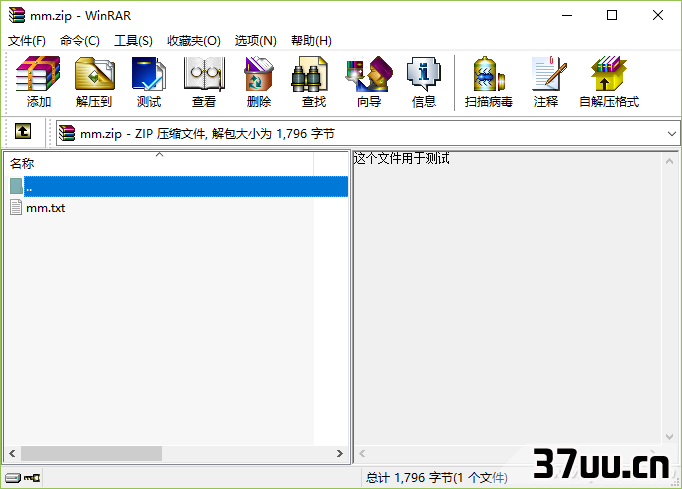Click comment pane scroll down arrow
682x489 pixels.
coord(669,436)
